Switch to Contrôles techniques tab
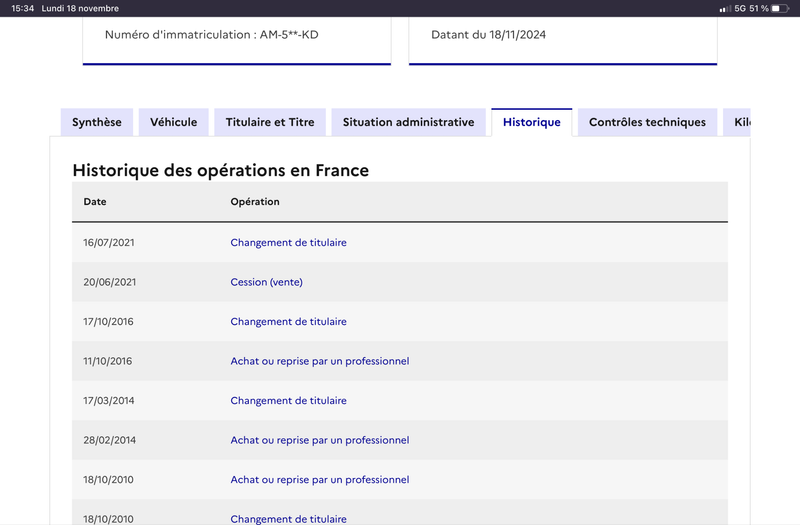 tap(647, 122)
